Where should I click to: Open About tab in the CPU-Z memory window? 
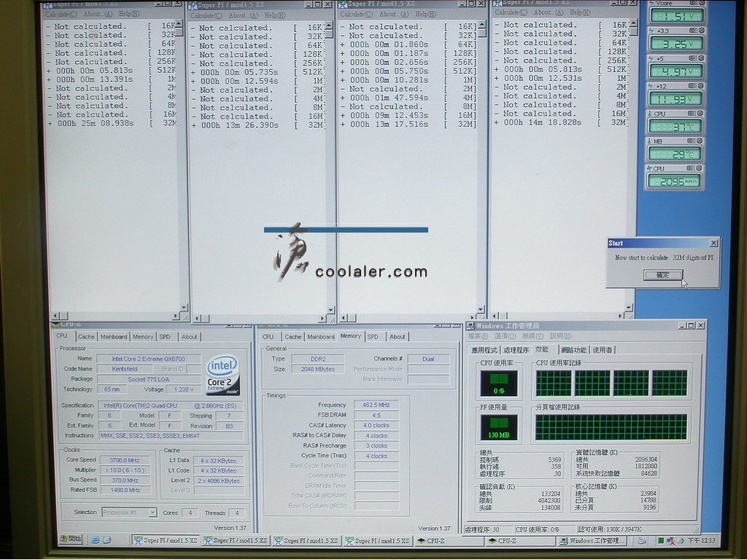(x=398, y=337)
